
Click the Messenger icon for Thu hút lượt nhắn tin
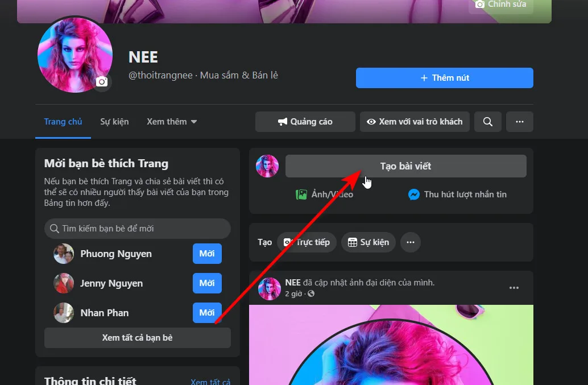pos(413,194)
